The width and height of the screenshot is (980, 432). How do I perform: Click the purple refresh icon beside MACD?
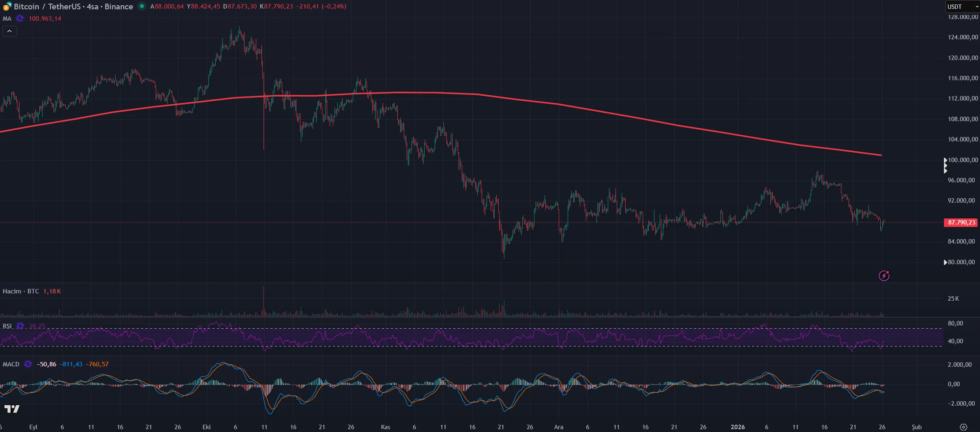[x=28, y=364]
